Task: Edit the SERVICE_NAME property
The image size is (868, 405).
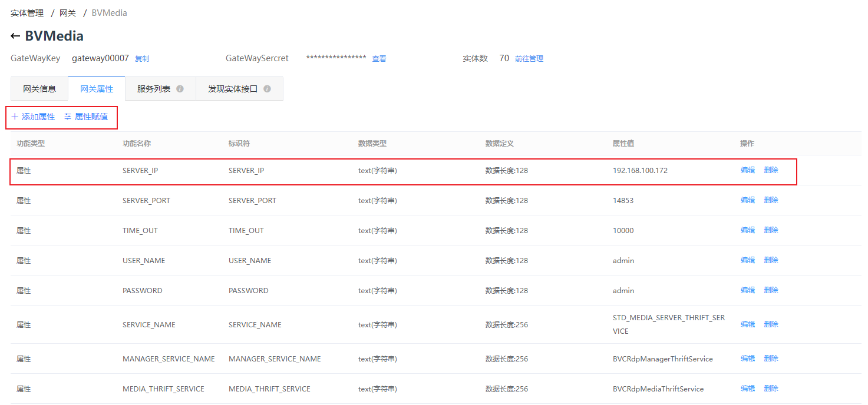Action: 748,324
